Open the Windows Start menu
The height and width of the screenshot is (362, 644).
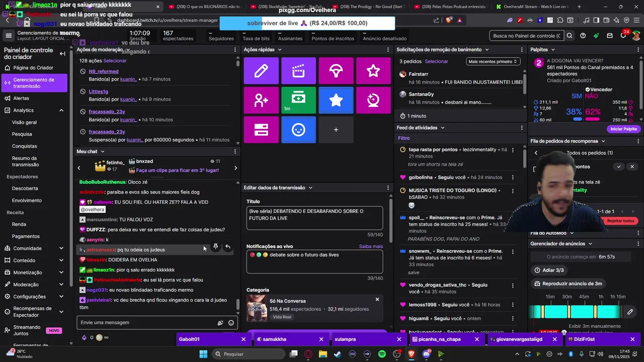click(x=203, y=354)
